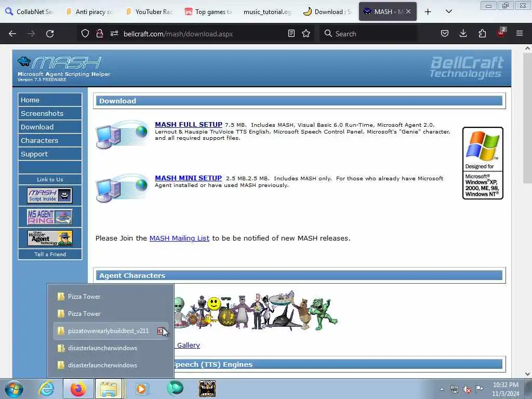Select first disasterlauncherwindows jump list entry
This screenshot has height=399, width=532.
pyautogui.click(x=111, y=348)
